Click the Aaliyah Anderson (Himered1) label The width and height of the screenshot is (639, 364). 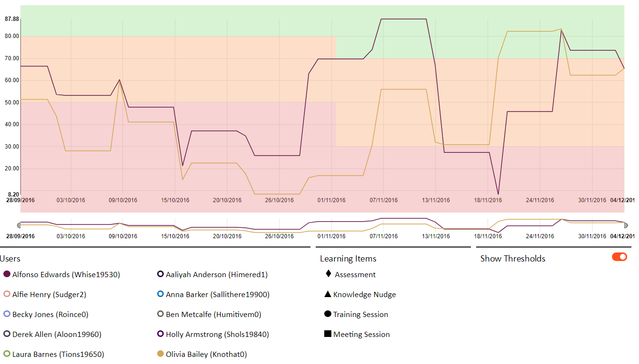point(216,274)
